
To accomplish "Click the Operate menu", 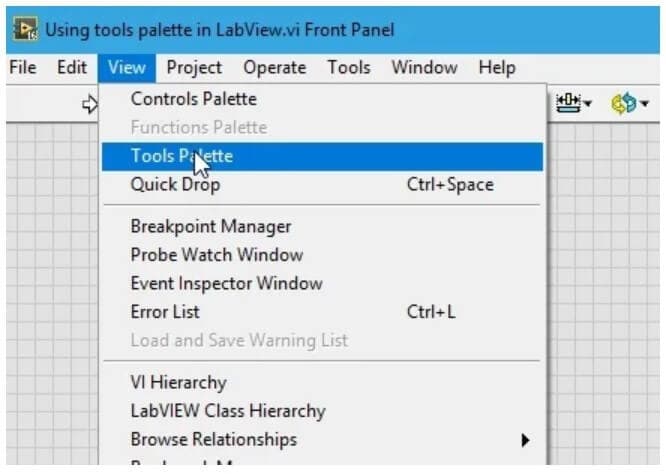I will pos(275,68).
